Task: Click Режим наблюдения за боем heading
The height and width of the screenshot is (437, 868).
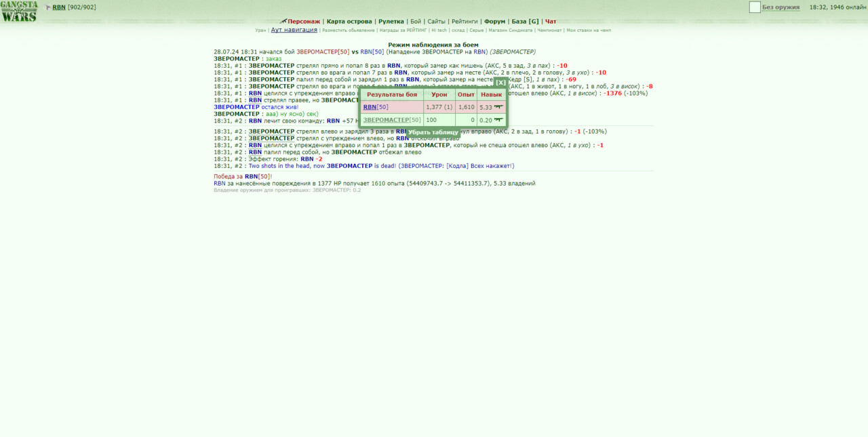Action: [x=433, y=45]
